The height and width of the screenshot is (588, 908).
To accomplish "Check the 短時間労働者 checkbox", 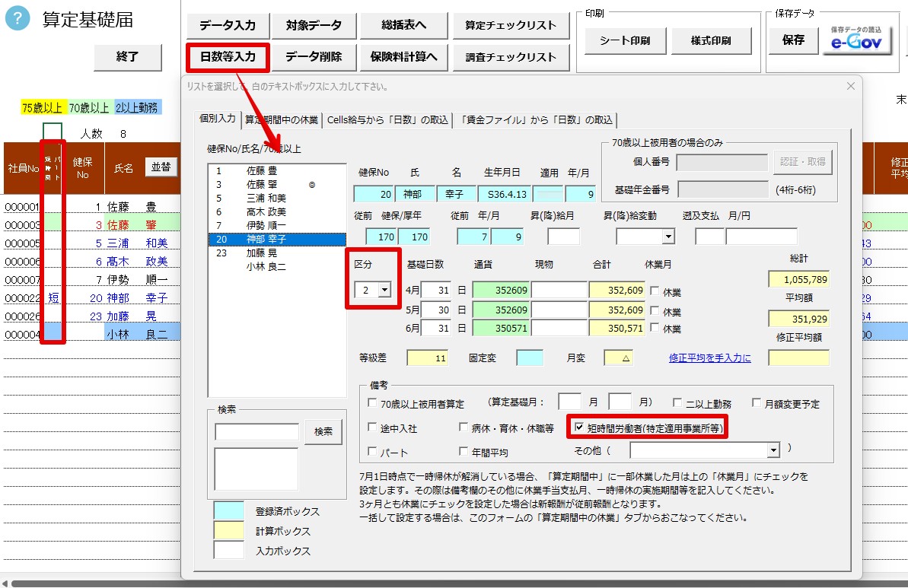I will pyautogui.click(x=579, y=427).
